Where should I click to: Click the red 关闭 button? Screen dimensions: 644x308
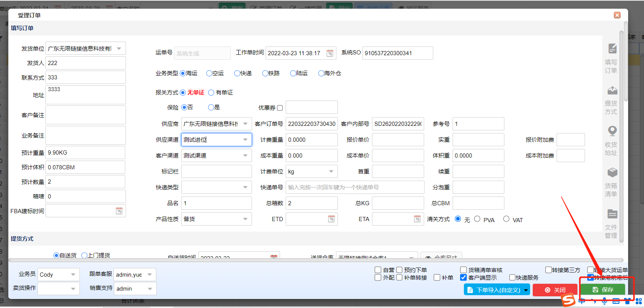[x=555, y=290]
